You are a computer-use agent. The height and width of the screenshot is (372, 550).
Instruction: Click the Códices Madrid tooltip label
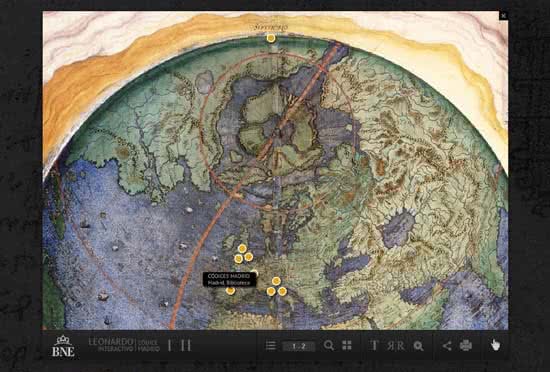229,279
